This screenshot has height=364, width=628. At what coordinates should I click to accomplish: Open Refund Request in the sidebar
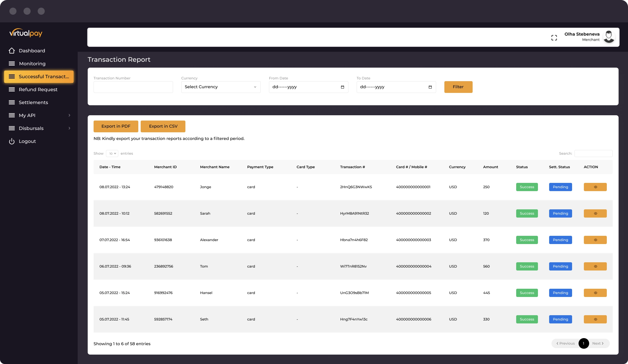click(x=38, y=89)
